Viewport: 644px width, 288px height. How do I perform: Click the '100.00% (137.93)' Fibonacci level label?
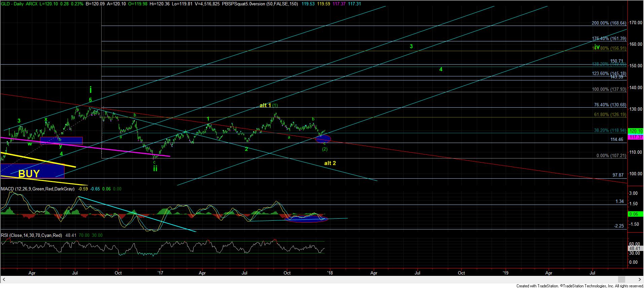(x=609, y=89)
